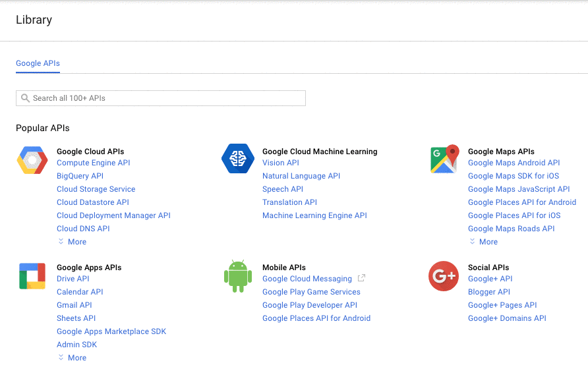Click the red Google+ icon
The width and height of the screenshot is (588, 369).
pyautogui.click(x=444, y=276)
